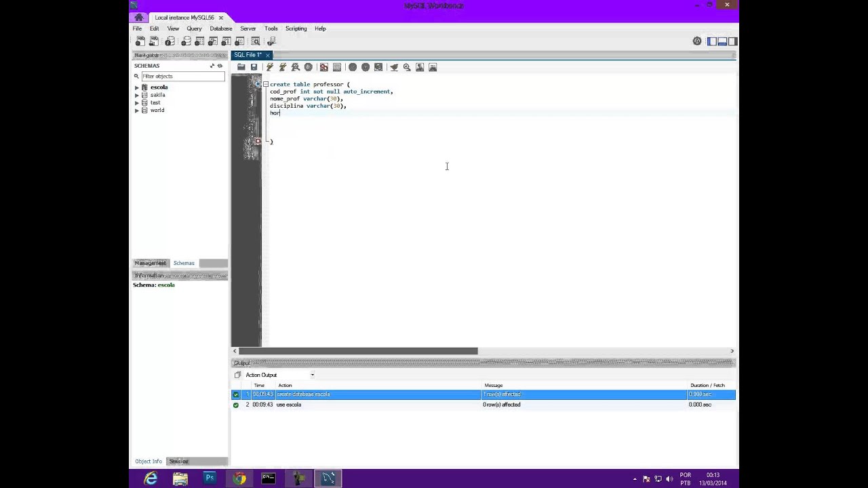Expand the world schema
The height and width of the screenshot is (488, 868).
pos(137,110)
